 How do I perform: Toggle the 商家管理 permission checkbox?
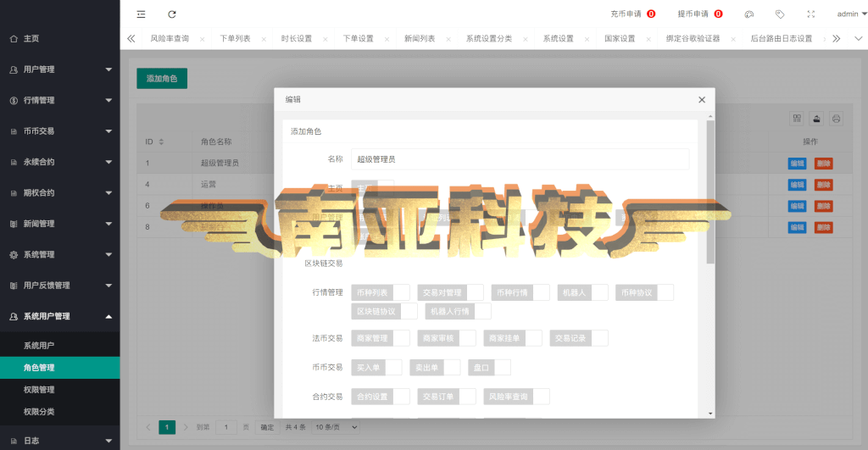[381, 338]
